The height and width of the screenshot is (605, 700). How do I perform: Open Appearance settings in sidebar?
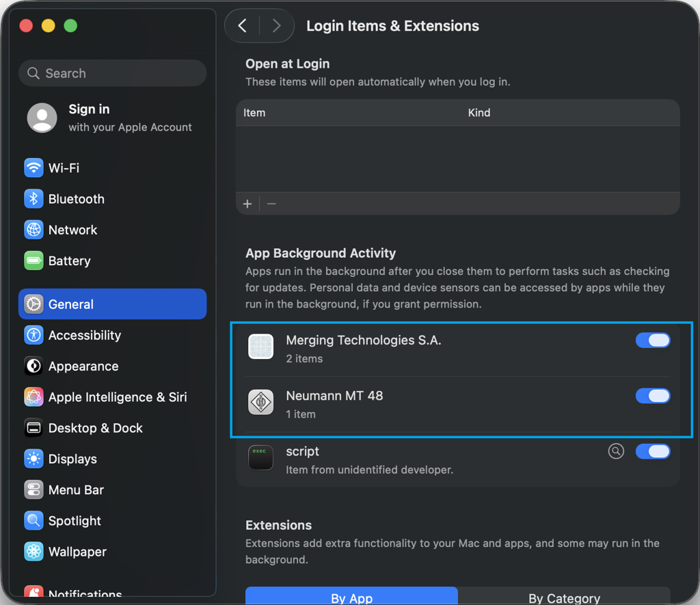tap(113, 366)
